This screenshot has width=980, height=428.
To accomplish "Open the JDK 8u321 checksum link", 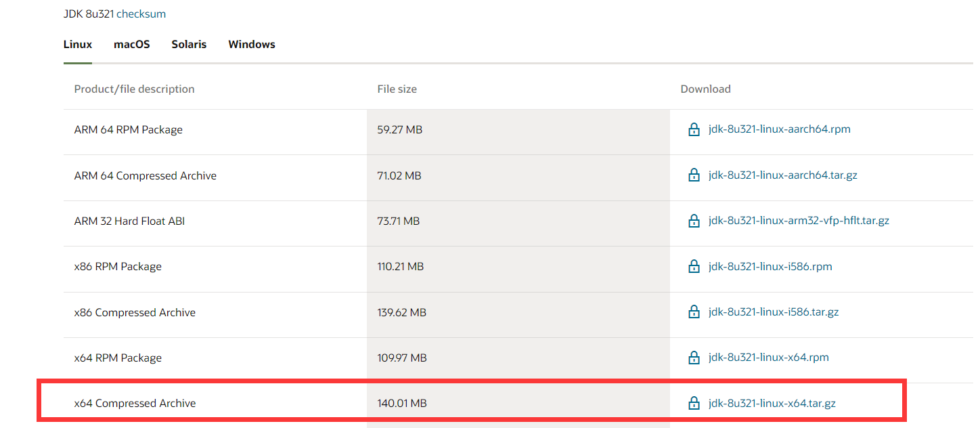I will 141,14.
